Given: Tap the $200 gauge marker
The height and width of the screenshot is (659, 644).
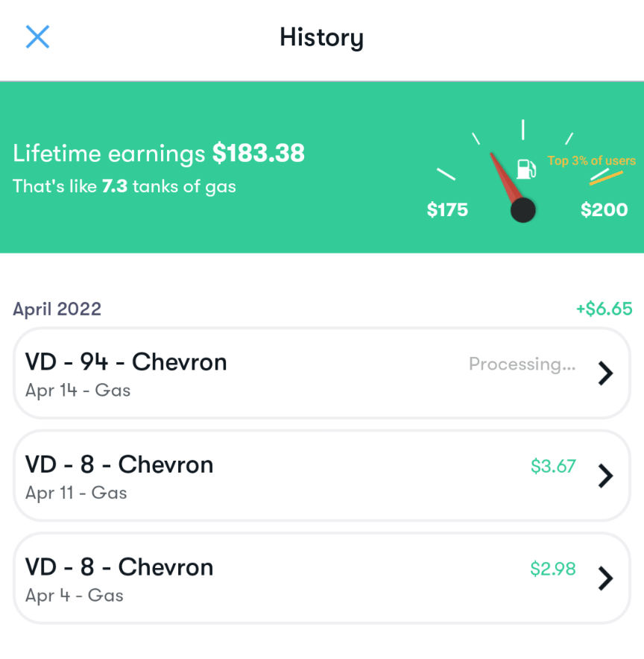Looking at the screenshot, I should pyautogui.click(x=604, y=210).
